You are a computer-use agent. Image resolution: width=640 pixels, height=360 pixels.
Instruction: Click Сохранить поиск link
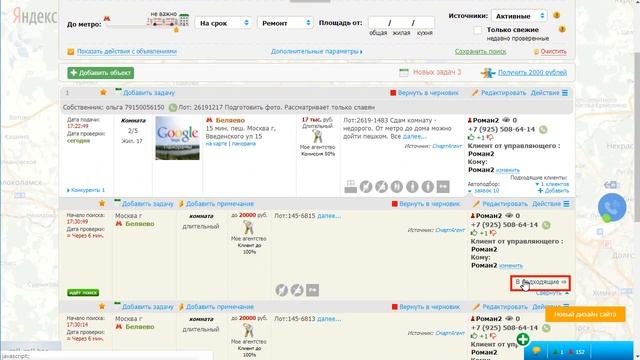(480, 51)
